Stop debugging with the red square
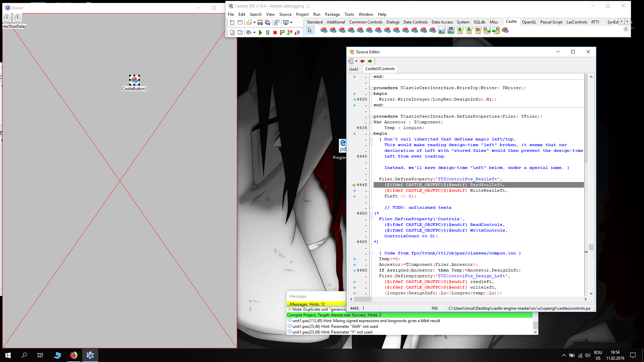 (275, 33)
